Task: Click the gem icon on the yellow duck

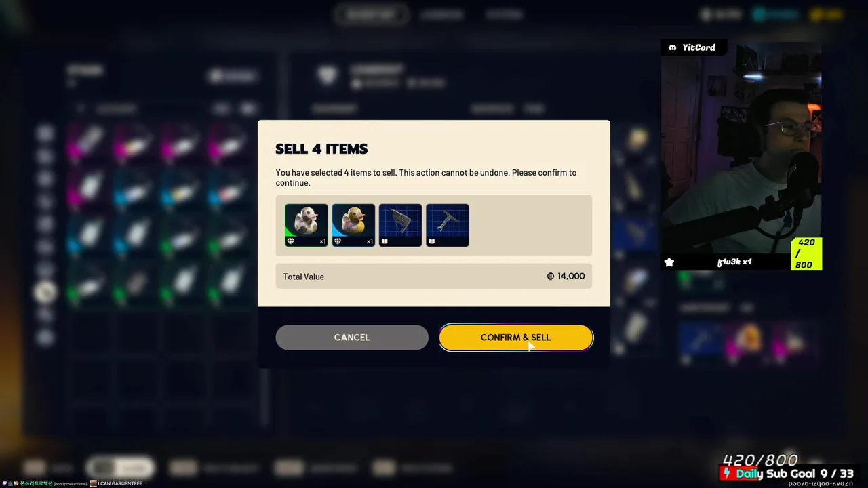Action: click(338, 241)
